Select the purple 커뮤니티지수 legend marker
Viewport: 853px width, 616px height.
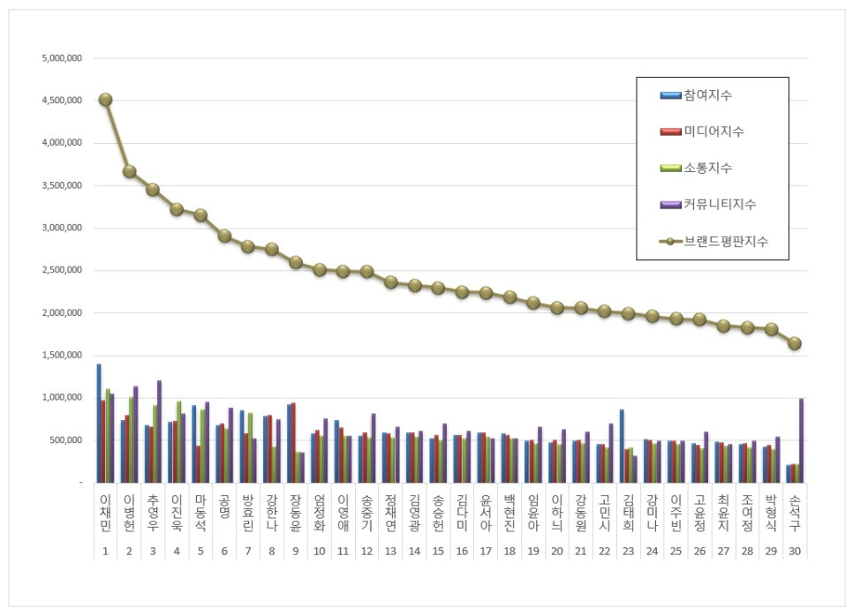coord(671,204)
